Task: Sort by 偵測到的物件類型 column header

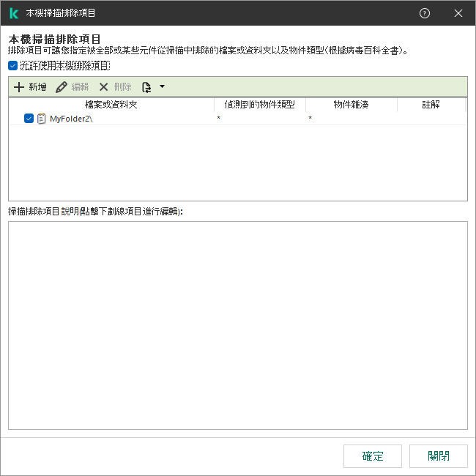Action: 260,105
